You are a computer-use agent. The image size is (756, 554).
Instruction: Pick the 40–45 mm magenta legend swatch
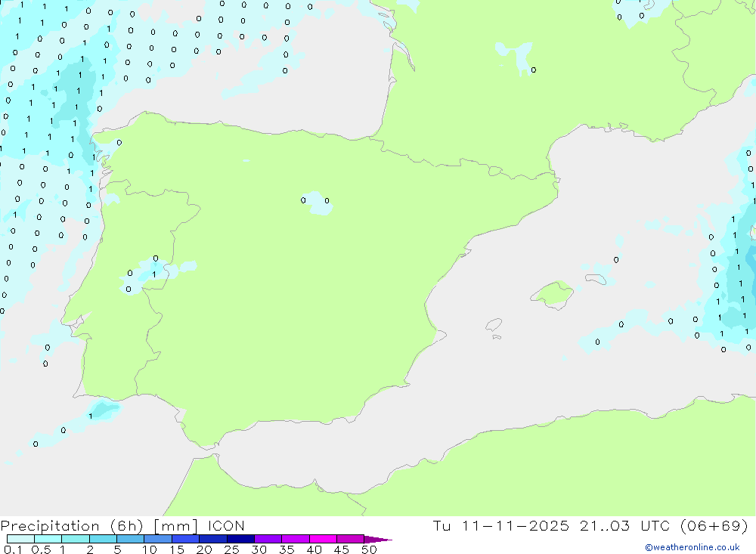click(x=323, y=539)
